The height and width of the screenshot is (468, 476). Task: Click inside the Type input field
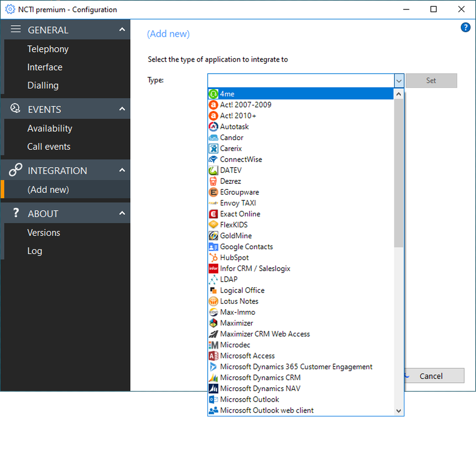pyautogui.click(x=300, y=81)
